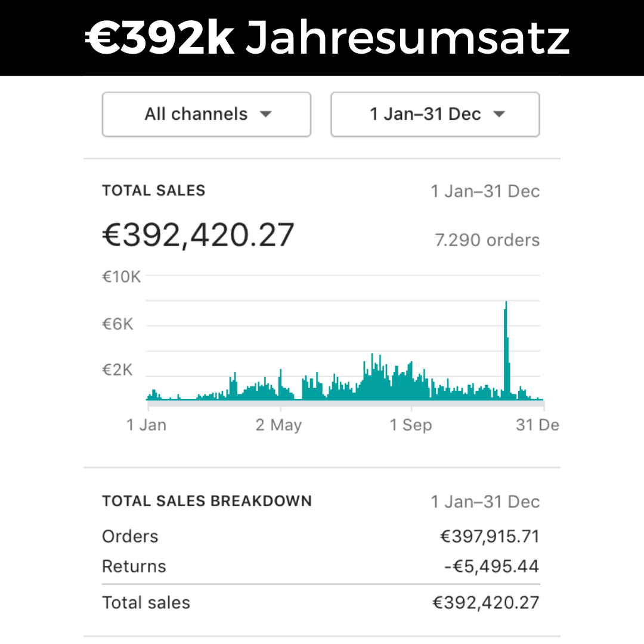Click the €6K y-axis label
The width and height of the screenshot is (644, 644).
[117, 324]
